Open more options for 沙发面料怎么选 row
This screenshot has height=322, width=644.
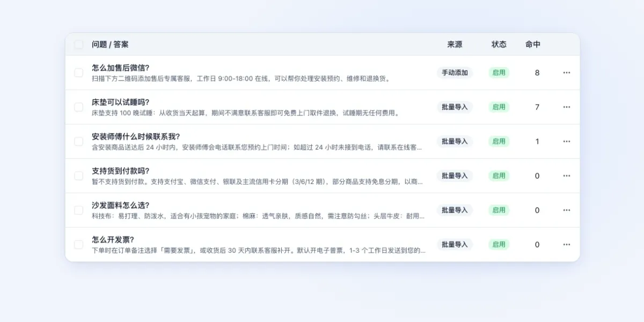pyautogui.click(x=566, y=210)
